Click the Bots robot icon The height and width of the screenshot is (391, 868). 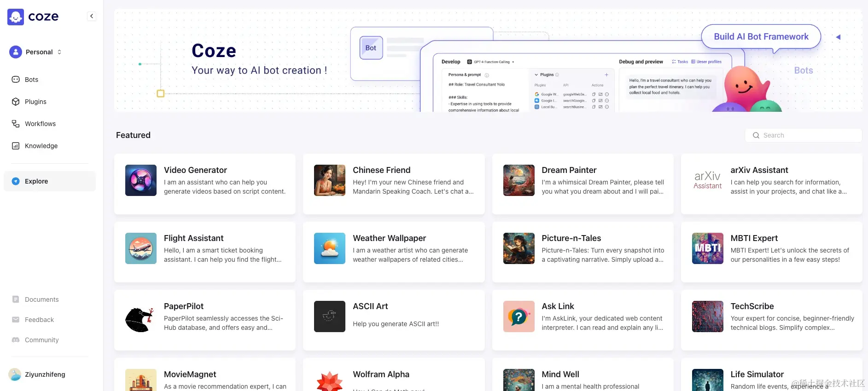click(x=16, y=80)
